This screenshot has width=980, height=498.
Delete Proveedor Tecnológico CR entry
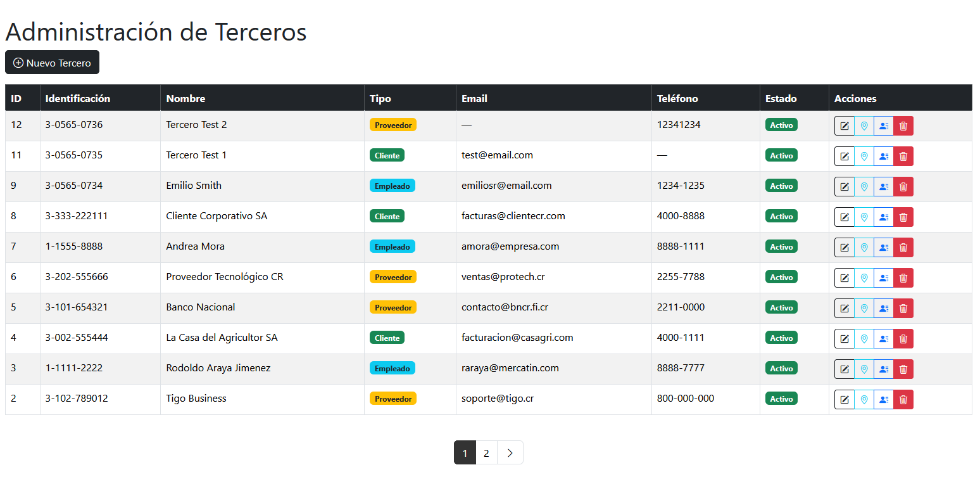tap(903, 278)
